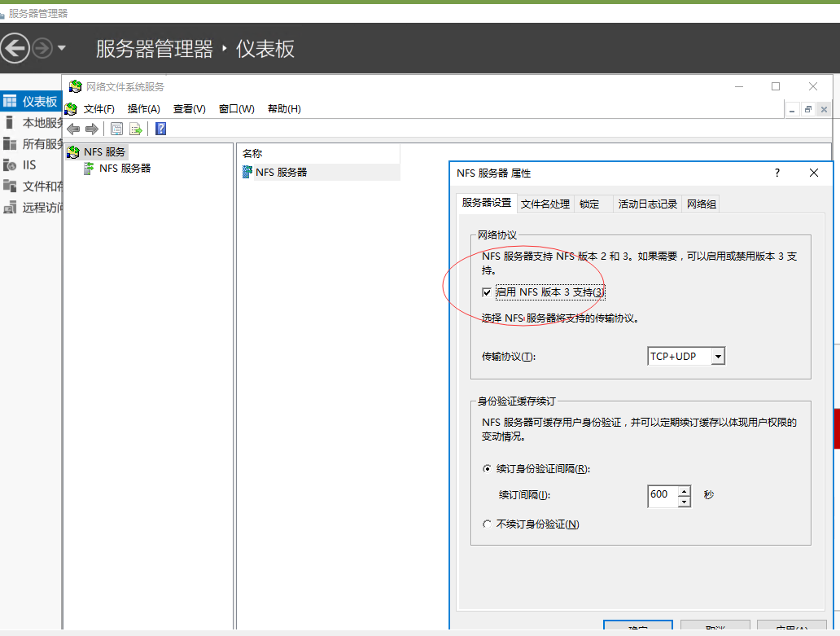The height and width of the screenshot is (636, 840).
Task: Switch to 活动日志记录 tab
Action: [x=647, y=204]
